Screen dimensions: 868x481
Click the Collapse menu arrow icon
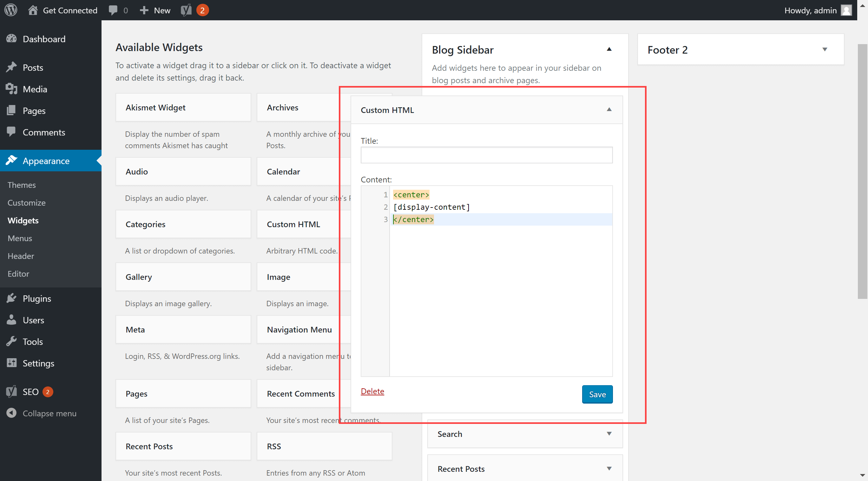(11, 413)
